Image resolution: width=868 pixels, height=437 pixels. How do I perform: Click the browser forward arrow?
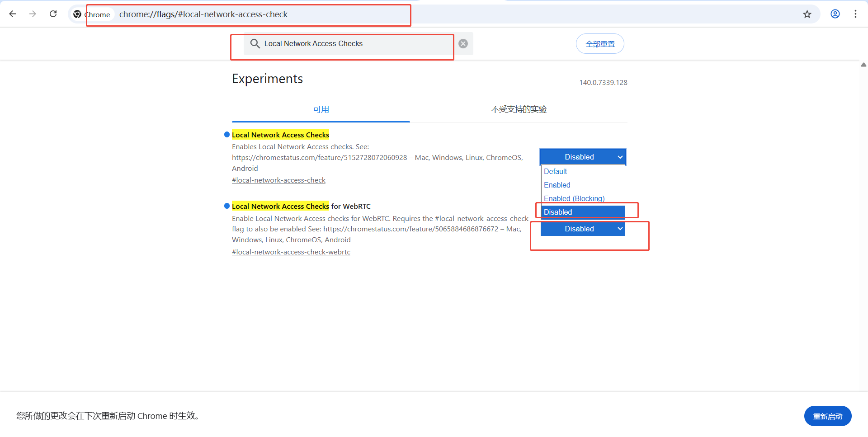point(33,14)
